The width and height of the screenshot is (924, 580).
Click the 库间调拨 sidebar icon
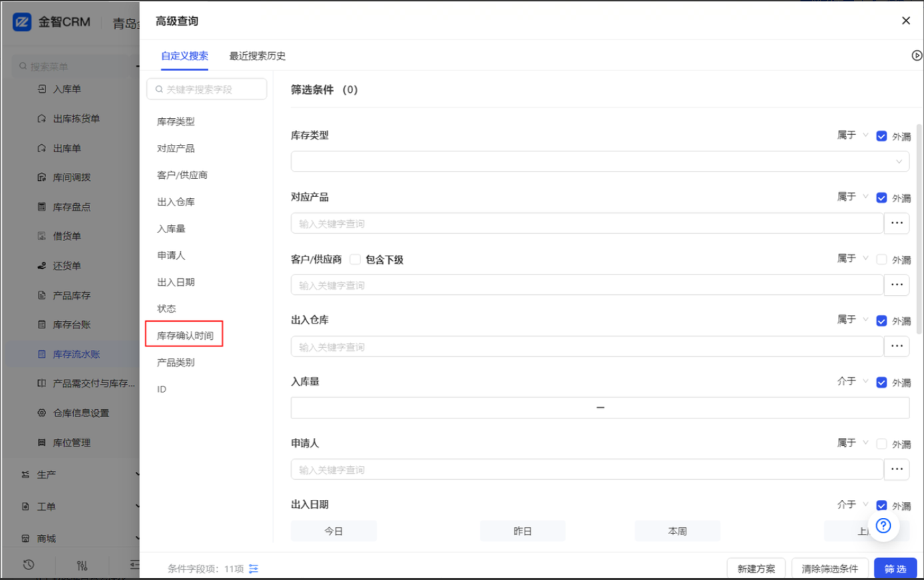[42, 177]
